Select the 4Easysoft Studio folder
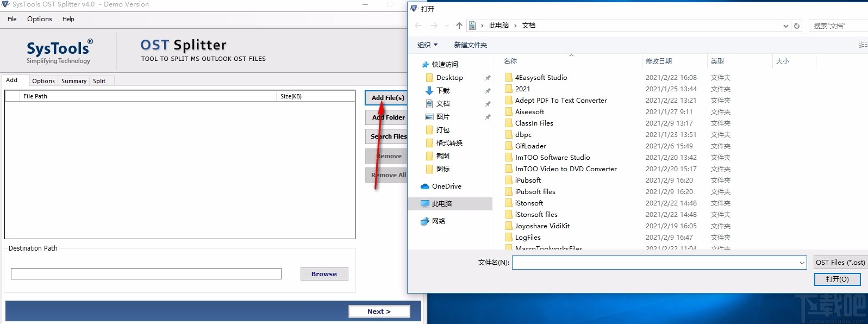868x324 pixels. pos(541,78)
